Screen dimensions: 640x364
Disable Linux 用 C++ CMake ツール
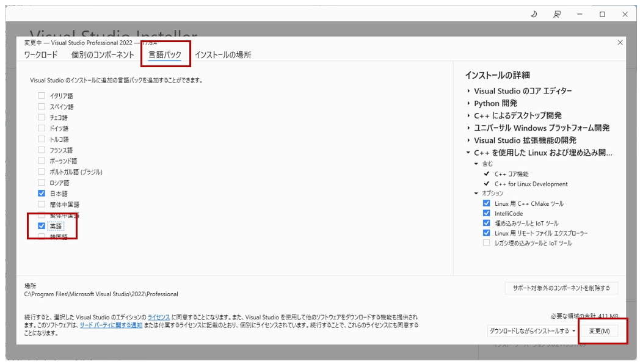coord(487,203)
